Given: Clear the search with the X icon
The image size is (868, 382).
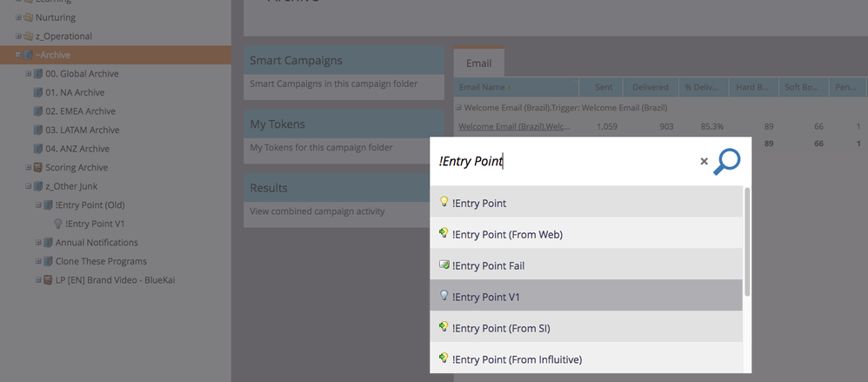Looking at the screenshot, I should [704, 161].
